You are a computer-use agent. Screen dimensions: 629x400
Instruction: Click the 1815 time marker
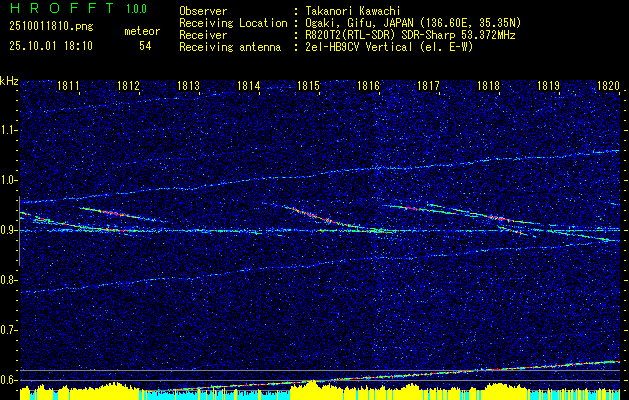click(x=309, y=87)
